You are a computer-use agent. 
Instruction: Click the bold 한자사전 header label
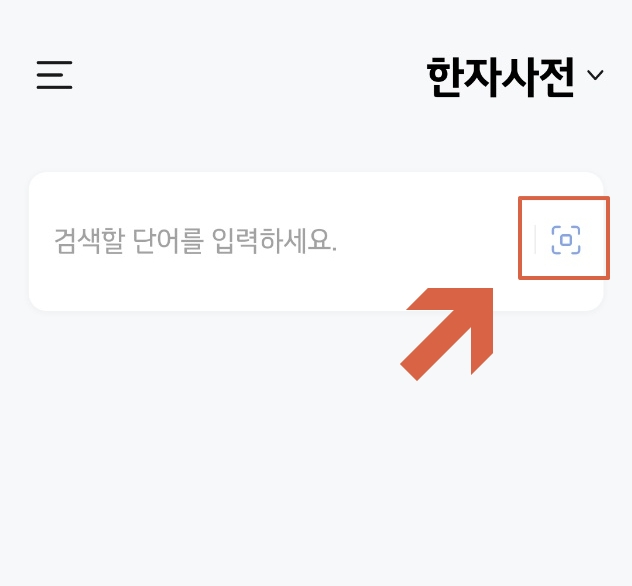(500, 77)
